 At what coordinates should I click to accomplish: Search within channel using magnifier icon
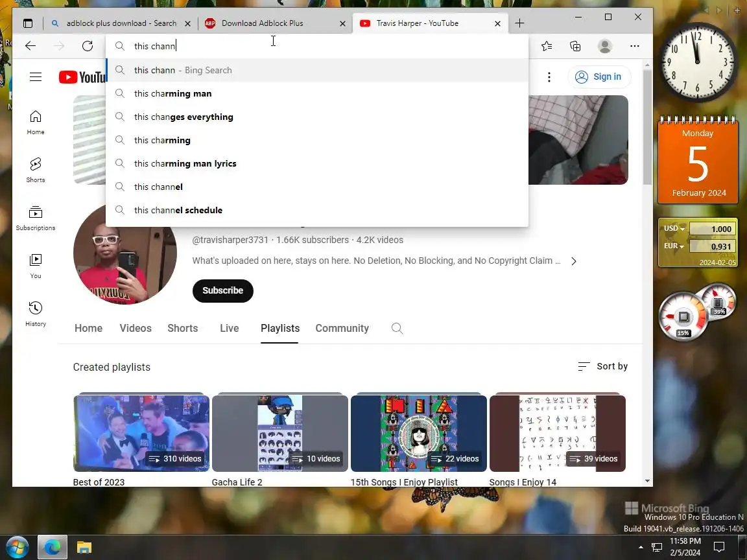[x=397, y=328]
